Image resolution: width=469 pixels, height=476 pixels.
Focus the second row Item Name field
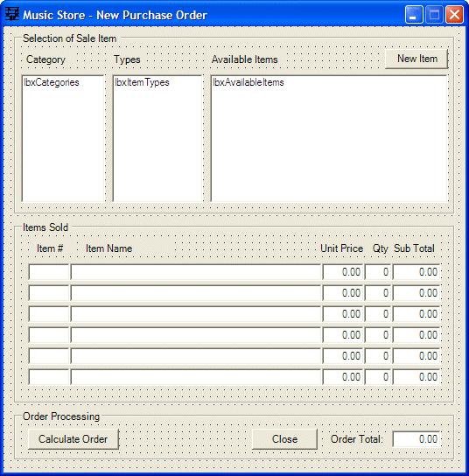point(196,292)
